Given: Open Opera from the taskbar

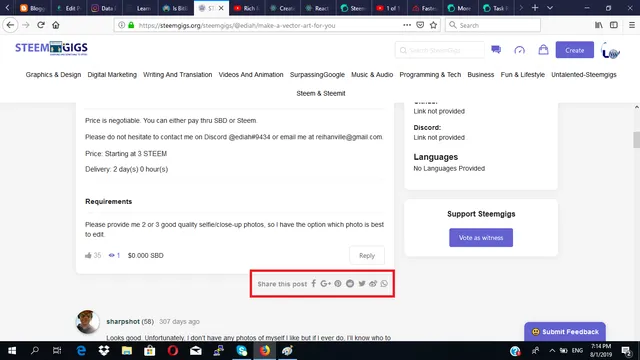Looking at the screenshot, I should tap(173, 351).
